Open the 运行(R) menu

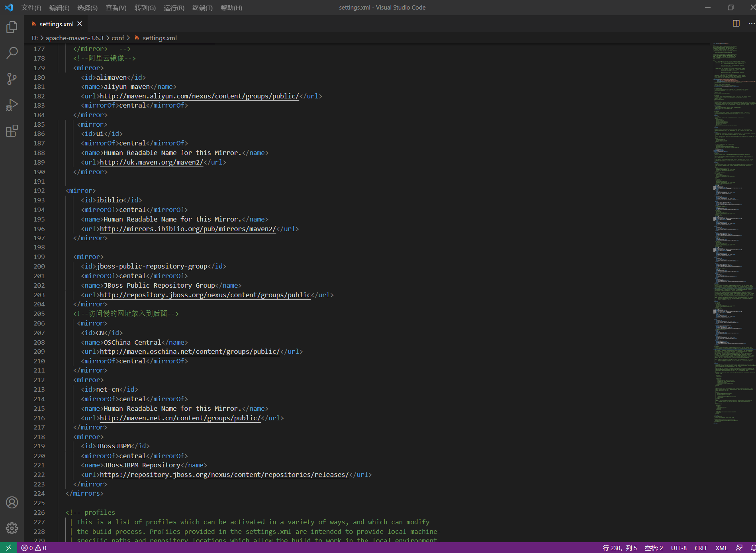point(174,8)
